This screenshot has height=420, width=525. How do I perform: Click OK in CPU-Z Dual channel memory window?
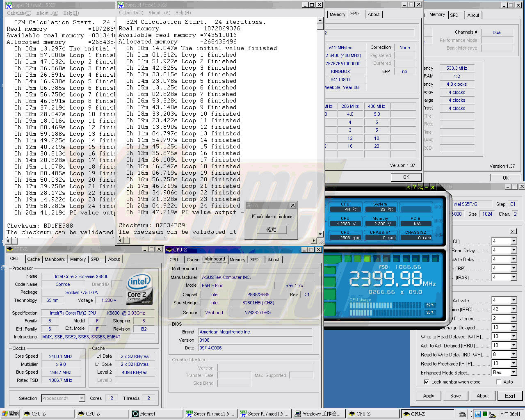point(506,178)
